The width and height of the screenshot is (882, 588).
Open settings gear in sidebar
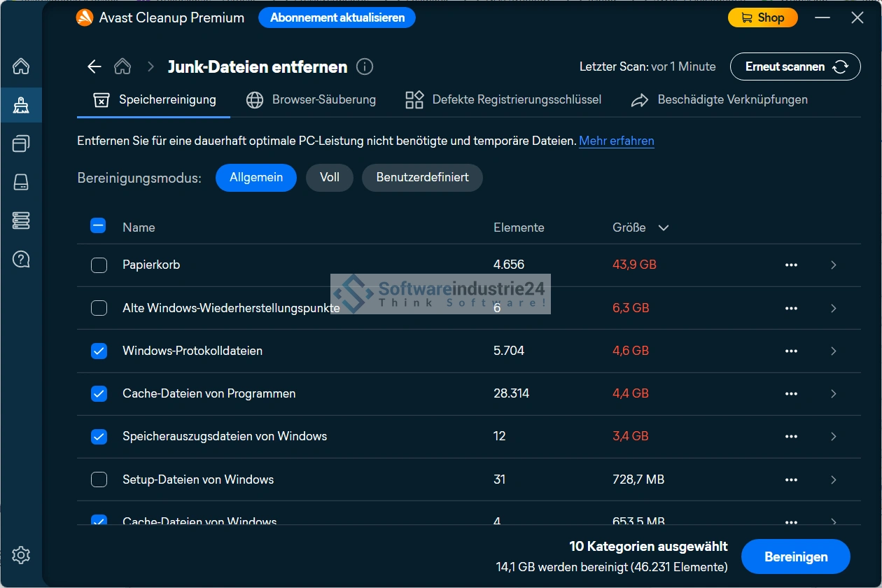(x=21, y=556)
